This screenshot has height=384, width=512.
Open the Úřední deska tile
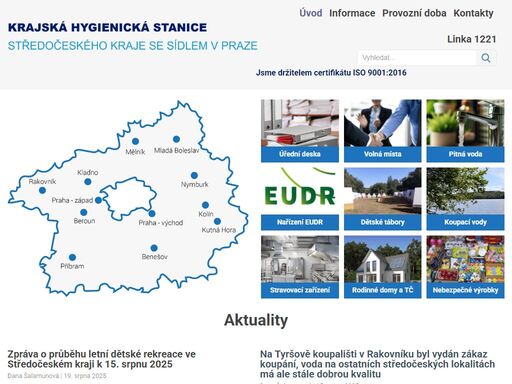click(300, 131)
